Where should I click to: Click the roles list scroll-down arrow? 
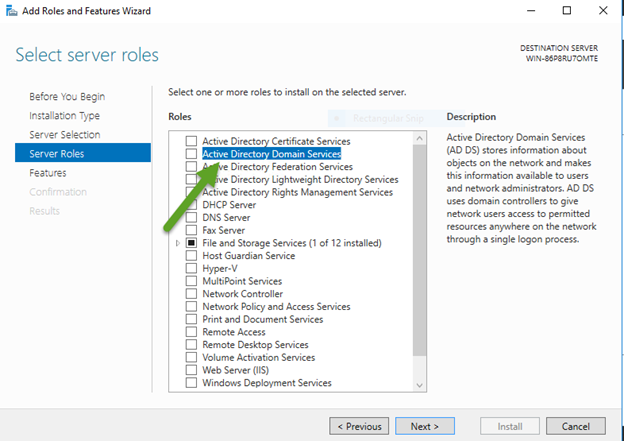[x=419, y=385]
